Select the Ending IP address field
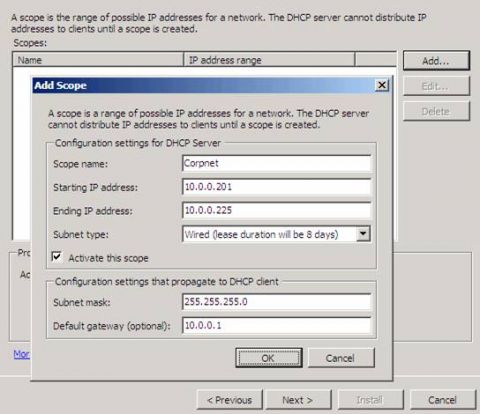The width and height of the screenshot is (480, 414). [276, 210]
